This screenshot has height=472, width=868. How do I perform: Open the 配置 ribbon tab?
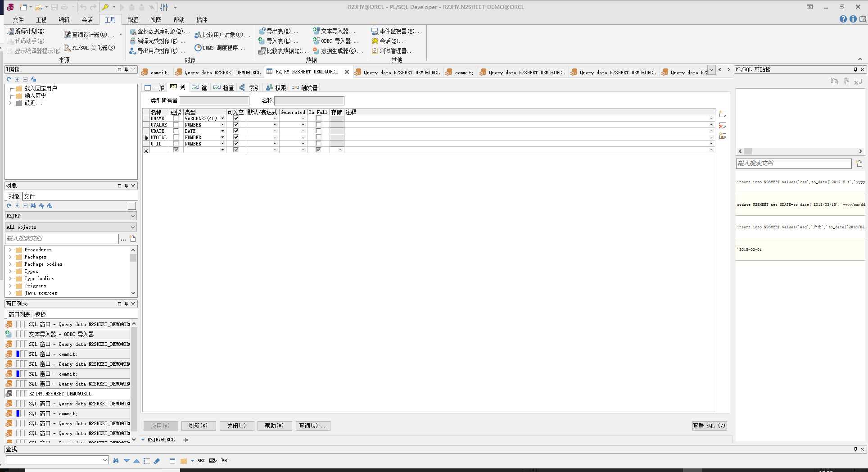tap(133, 20)
